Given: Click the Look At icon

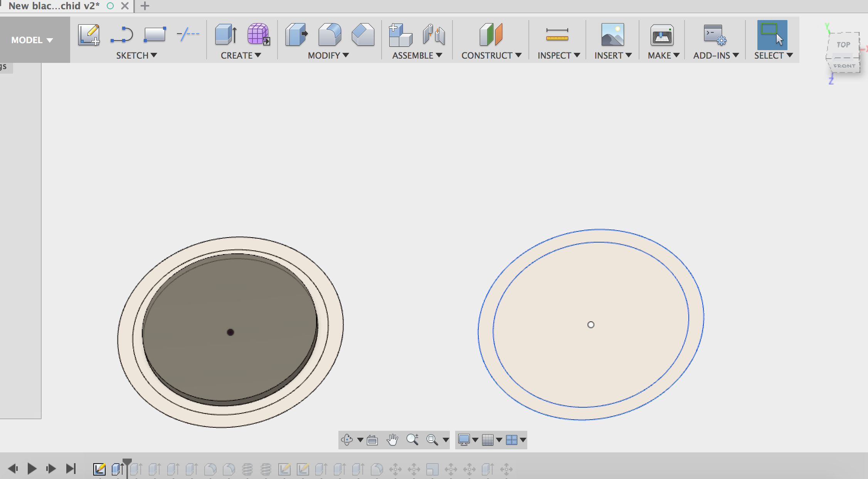Looking at the screenshot, I should 372,440.
